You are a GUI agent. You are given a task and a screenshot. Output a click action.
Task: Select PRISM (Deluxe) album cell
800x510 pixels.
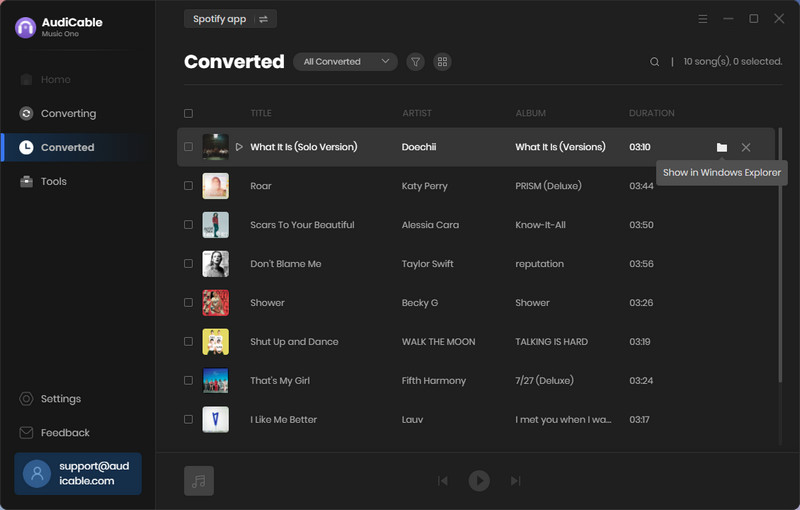coord(548,186)
